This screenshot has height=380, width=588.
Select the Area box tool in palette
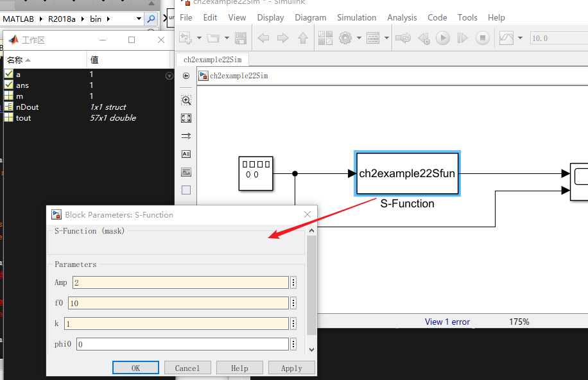click(186, 190)
